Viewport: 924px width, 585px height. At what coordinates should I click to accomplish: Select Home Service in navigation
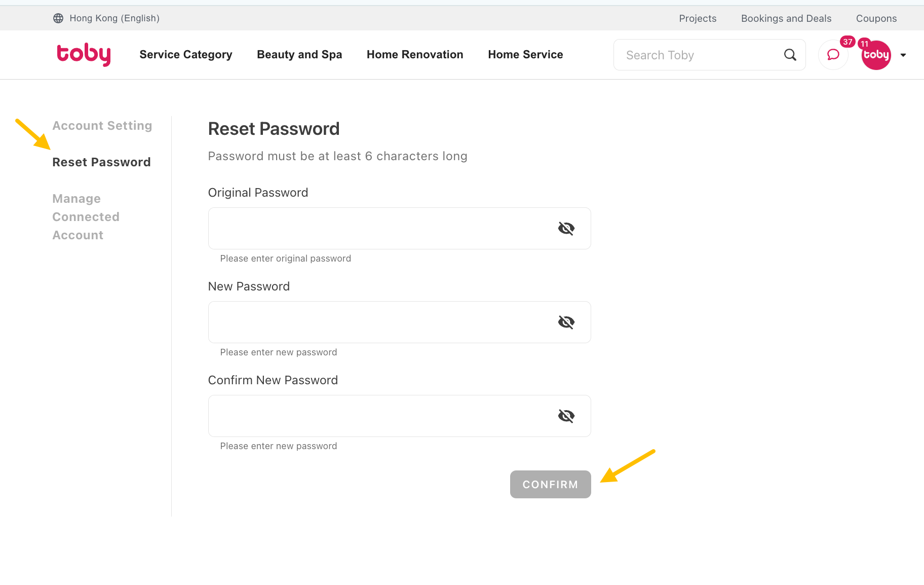(525, 55)
